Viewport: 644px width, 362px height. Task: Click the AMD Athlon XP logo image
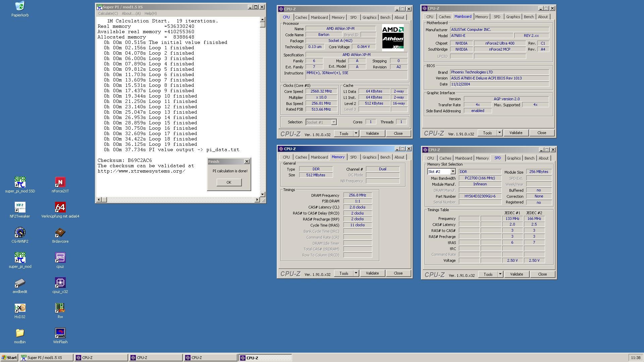click(x=393, y=38)
